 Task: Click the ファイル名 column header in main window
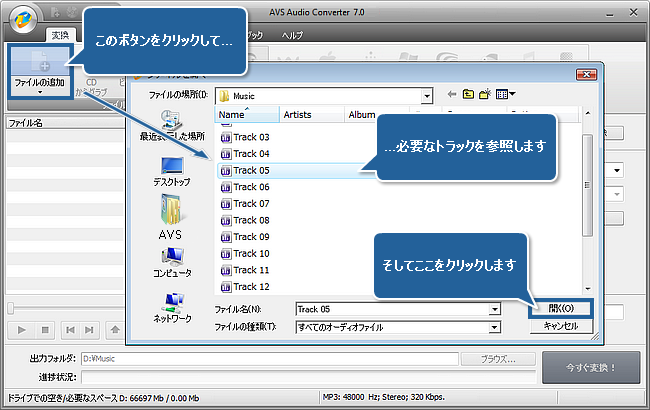coord(65,123)
